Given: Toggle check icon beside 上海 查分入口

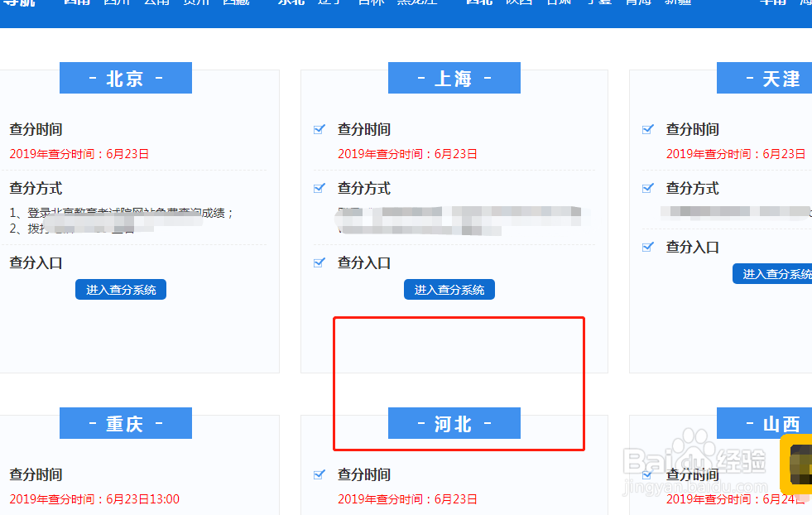Looking at the screenshot, I should (320, 262).
